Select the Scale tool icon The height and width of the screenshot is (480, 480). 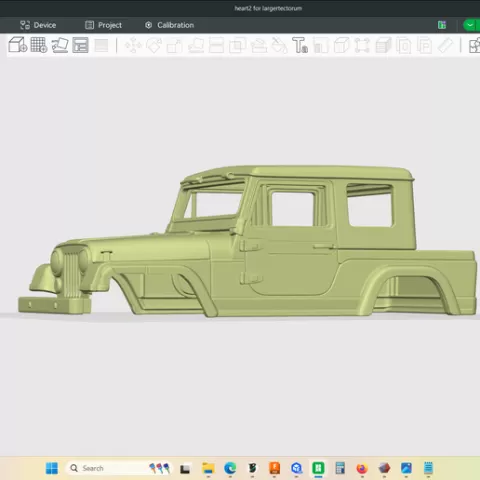click(175, 46)
